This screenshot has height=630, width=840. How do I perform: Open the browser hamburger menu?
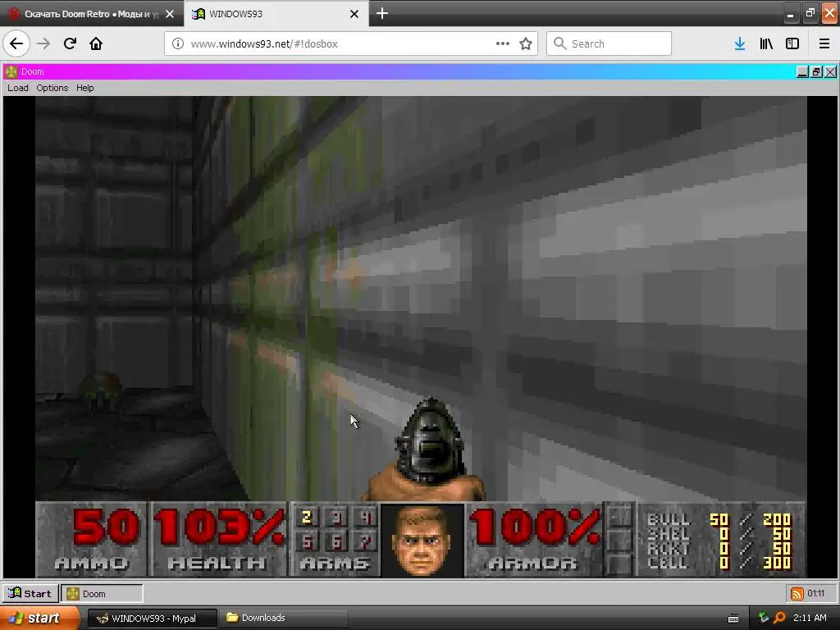[824, 43]
